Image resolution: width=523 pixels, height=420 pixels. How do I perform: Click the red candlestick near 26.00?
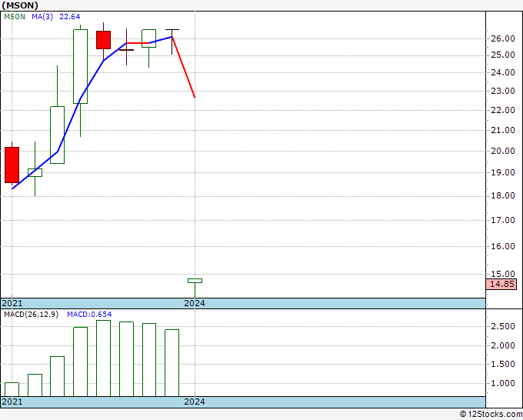pos(103,40)
